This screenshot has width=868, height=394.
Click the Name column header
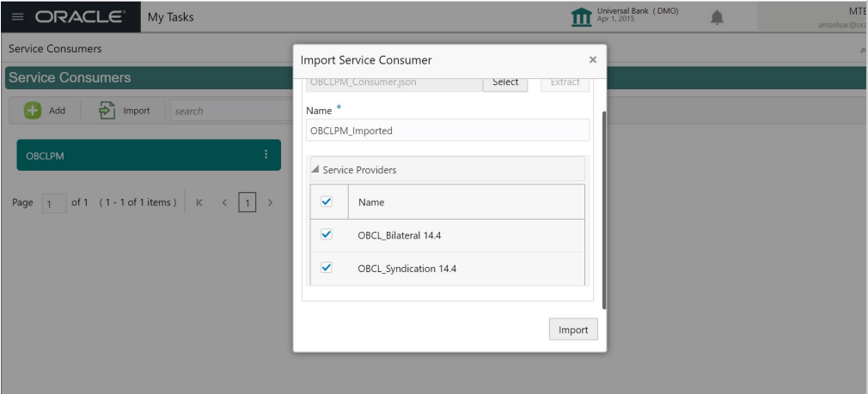click(x=371, y=203)
